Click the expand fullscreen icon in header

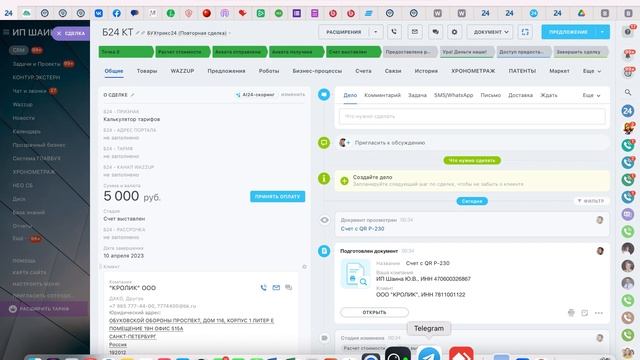tap(525, 32)
